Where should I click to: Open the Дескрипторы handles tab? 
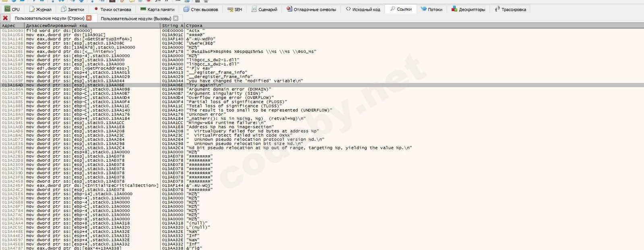pos(468,9)
